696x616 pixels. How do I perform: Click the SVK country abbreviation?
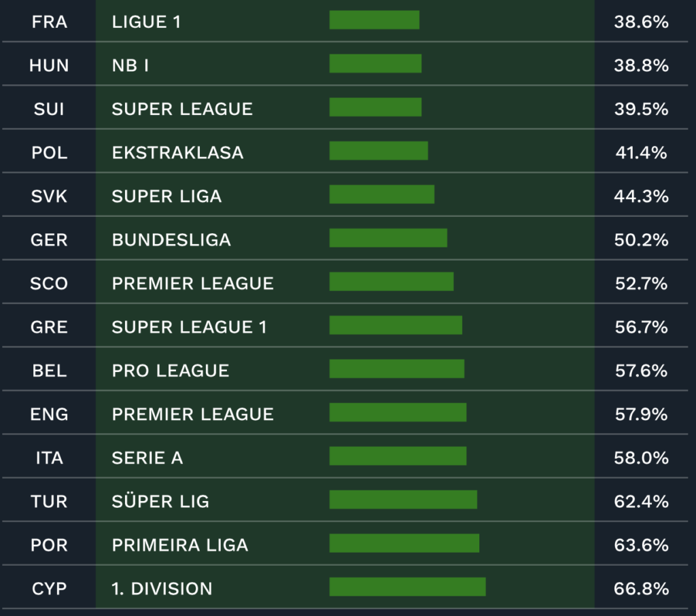coord(49,196)
